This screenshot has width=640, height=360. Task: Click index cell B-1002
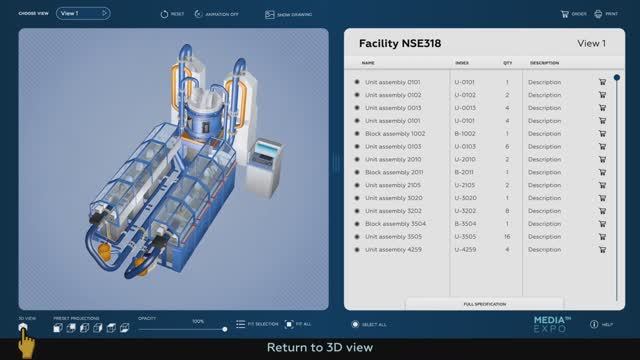[464, 133]
